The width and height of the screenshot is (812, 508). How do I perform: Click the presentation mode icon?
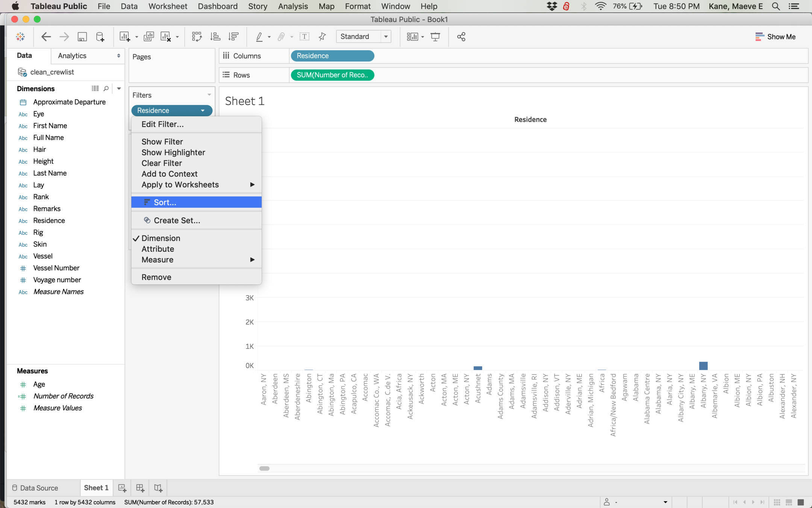coord(435,37)
